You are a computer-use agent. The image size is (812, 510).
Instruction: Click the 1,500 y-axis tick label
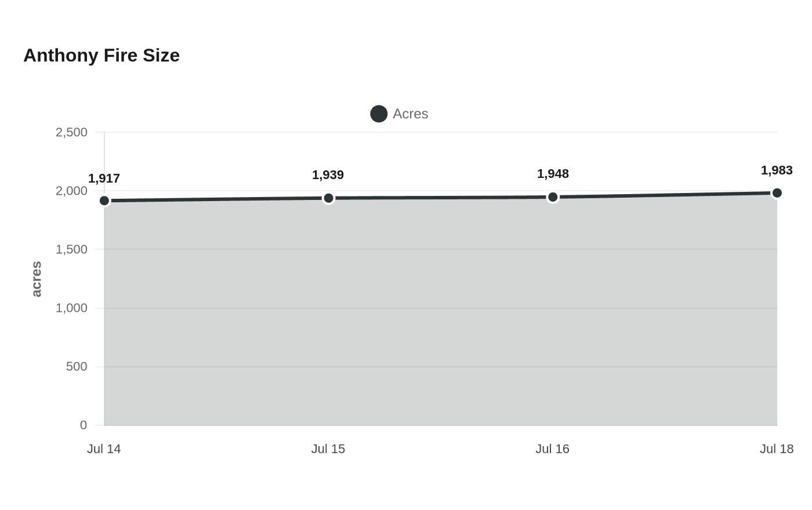[x=71, y=249]
